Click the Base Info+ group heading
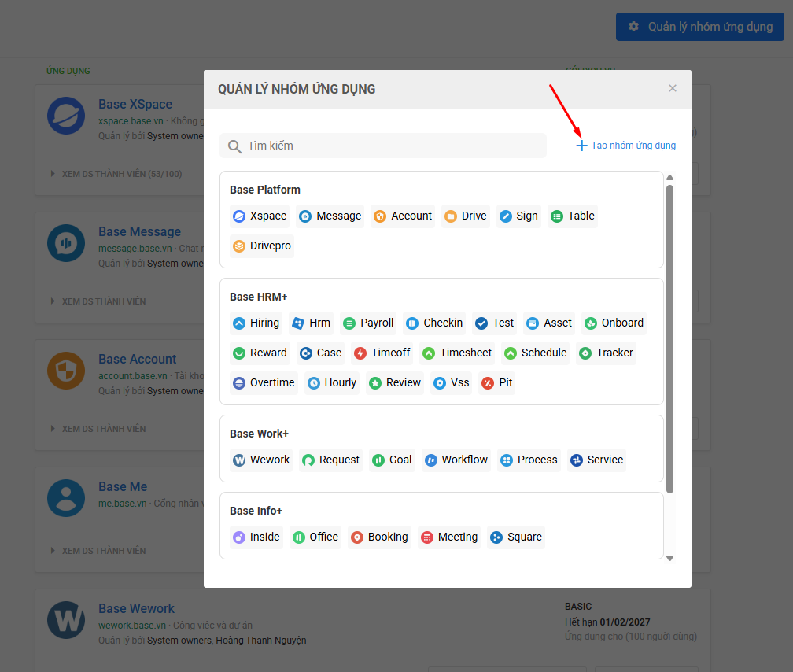 point(256,511)
